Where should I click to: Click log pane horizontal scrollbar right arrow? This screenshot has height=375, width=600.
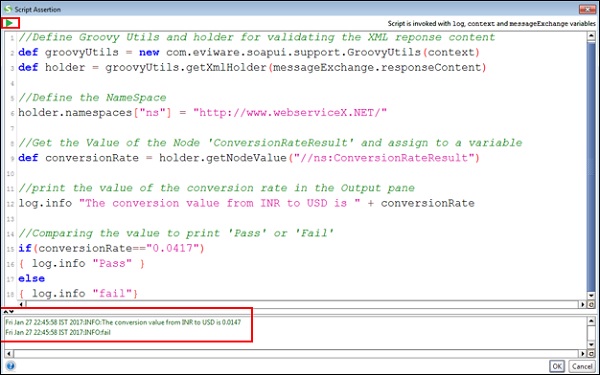coord(583,354)
